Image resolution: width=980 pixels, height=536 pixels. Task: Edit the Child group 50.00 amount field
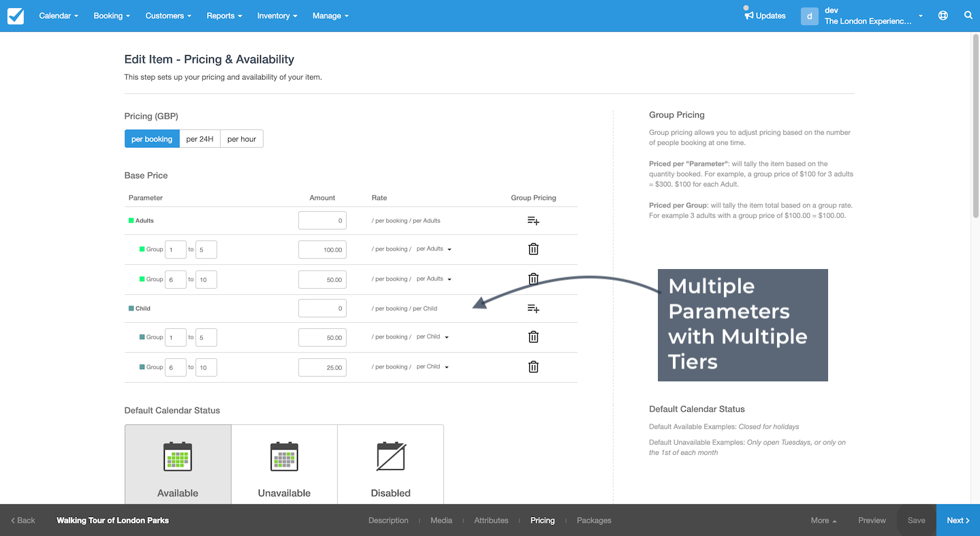[x=322, y=338]
